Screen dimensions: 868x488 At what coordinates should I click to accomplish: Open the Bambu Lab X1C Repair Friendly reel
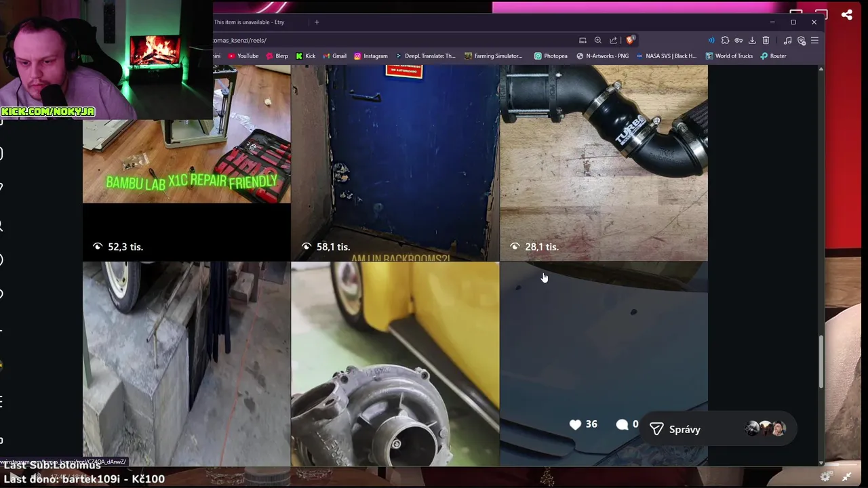[186, 163]
